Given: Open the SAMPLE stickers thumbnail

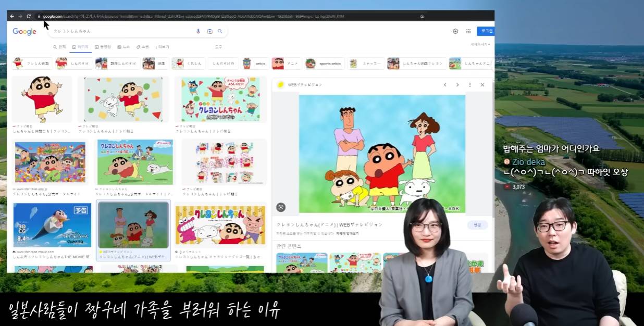Looking at the screenshot, I should click(224, 161).
